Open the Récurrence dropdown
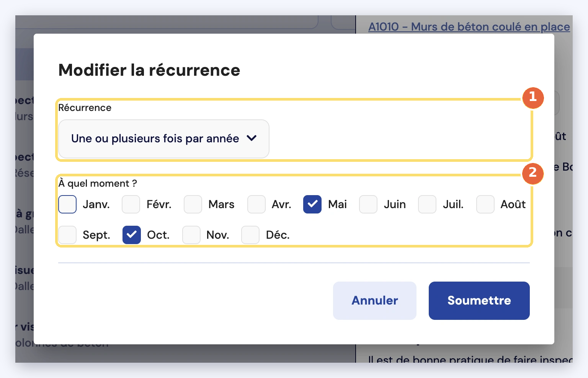Viewport: 588px width, 378px height. [x=164, y=139]
